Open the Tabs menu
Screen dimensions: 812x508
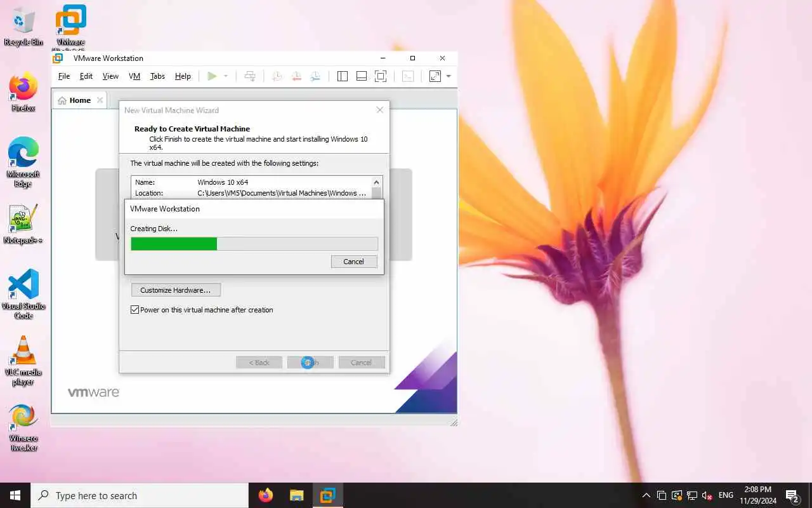tap(157, 76)
